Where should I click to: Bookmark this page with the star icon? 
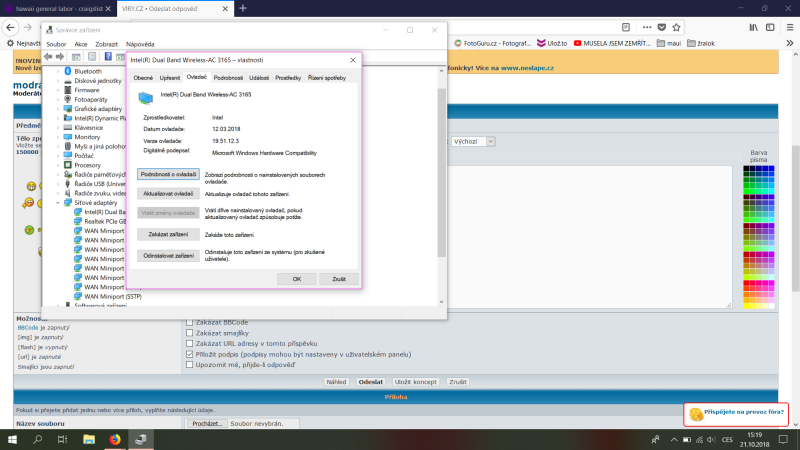(677, 28)
